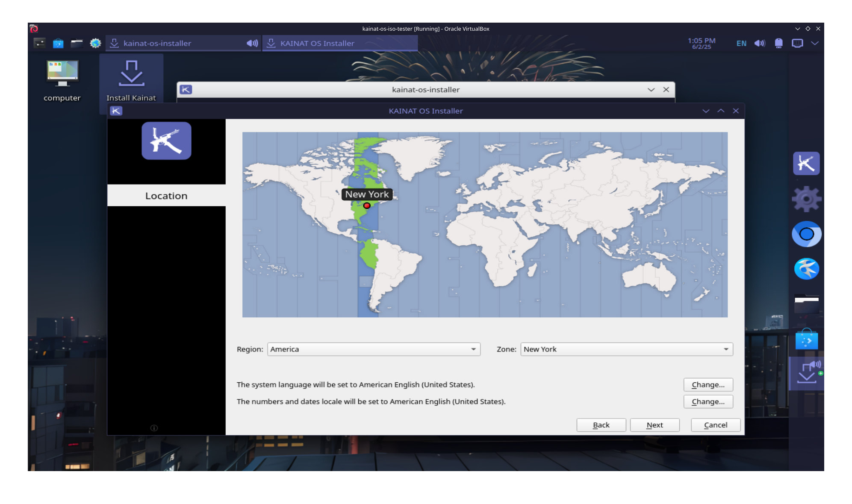Viewport: 852px width, 504px height.
Task: Cancel the installation
Action: pos(716,425)
